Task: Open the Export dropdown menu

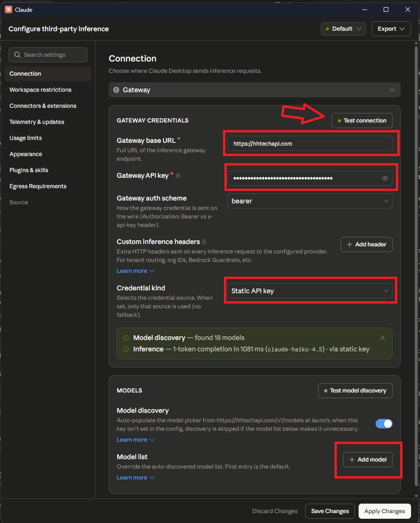Action: click(391, 29)
